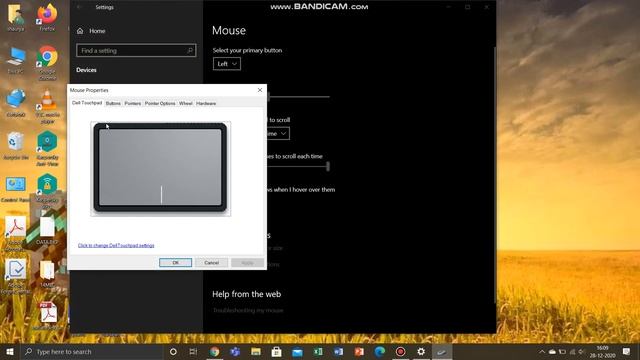Click OK in Mouse Properties
The image size is (640, 360).
(x=176, y=262)
